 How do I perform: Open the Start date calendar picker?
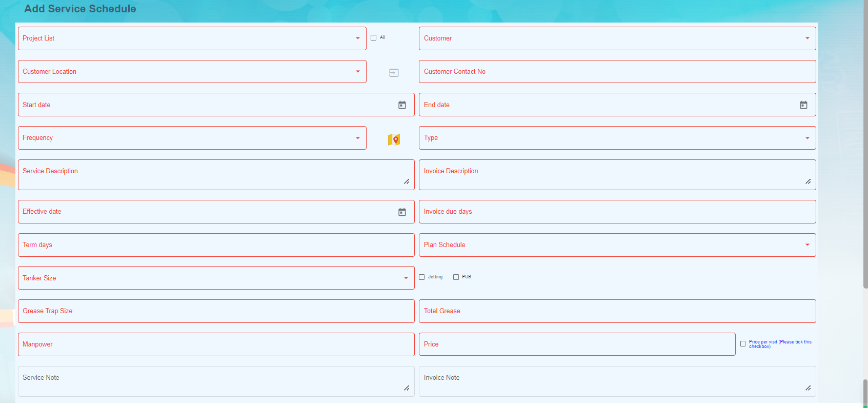[x=402, y=105]
